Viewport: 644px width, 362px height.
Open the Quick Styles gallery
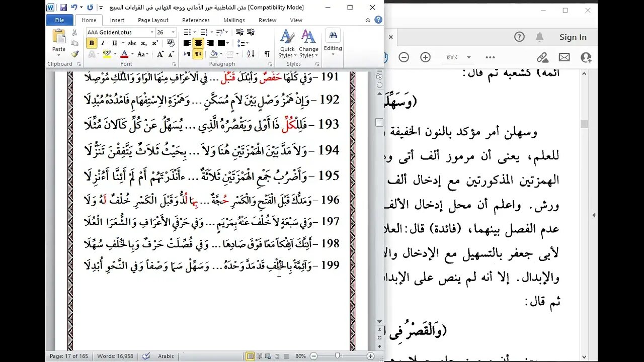click(x=287, y=44)
